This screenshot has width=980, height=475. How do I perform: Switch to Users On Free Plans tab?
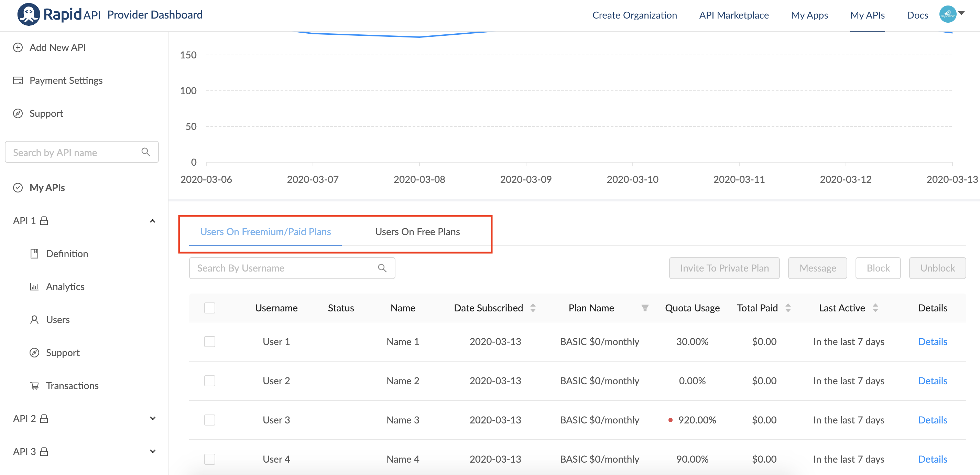[x=417, y=232]
